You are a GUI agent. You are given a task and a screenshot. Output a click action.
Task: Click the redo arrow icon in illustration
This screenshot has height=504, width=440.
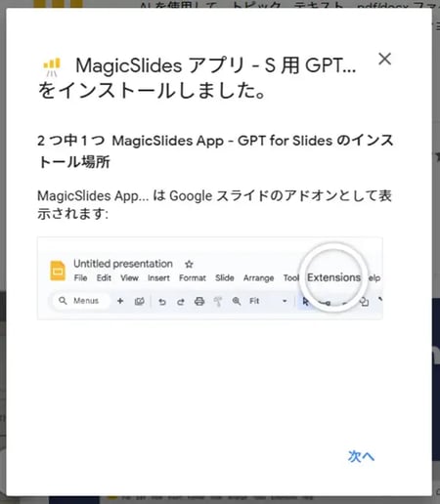(x=181, y=302)
